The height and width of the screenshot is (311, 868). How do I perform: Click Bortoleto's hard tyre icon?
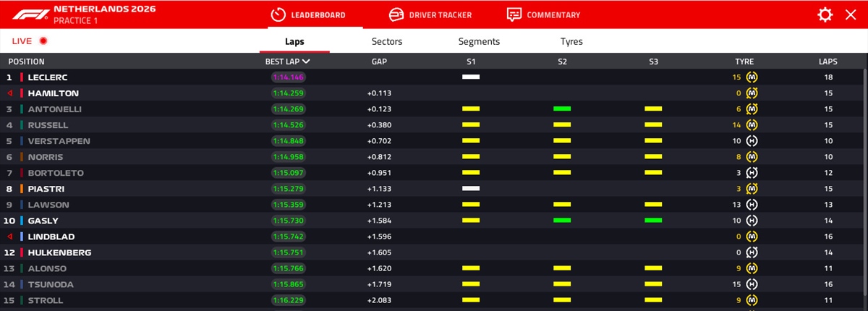[752, 172]
